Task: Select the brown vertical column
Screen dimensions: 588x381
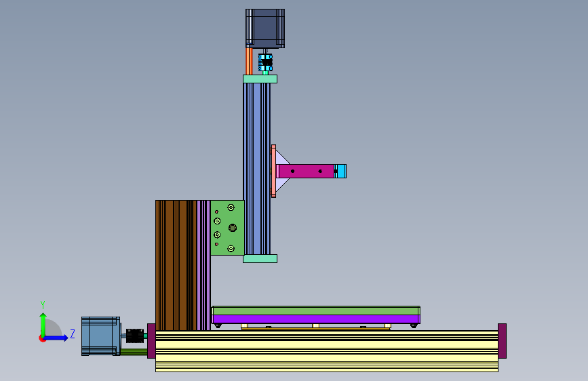Action: point(176,265)
